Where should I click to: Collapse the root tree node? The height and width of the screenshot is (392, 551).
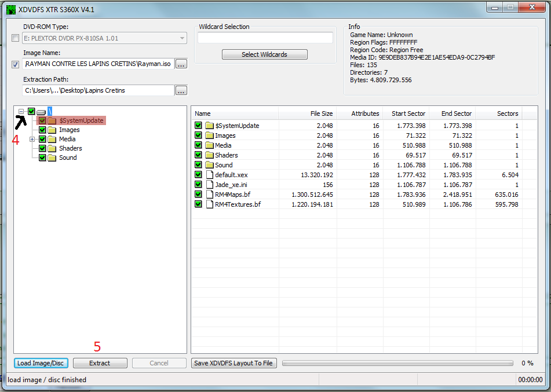coord(21,111)
